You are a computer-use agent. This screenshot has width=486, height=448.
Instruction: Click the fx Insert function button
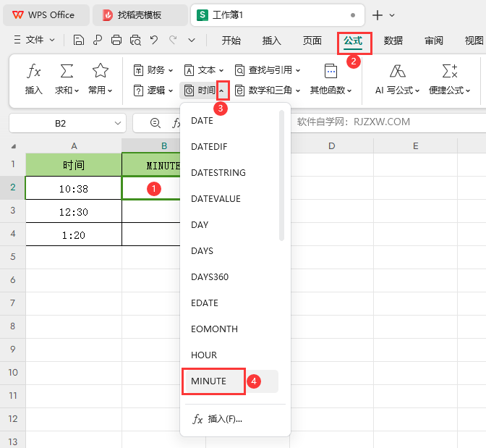[34, 79]
